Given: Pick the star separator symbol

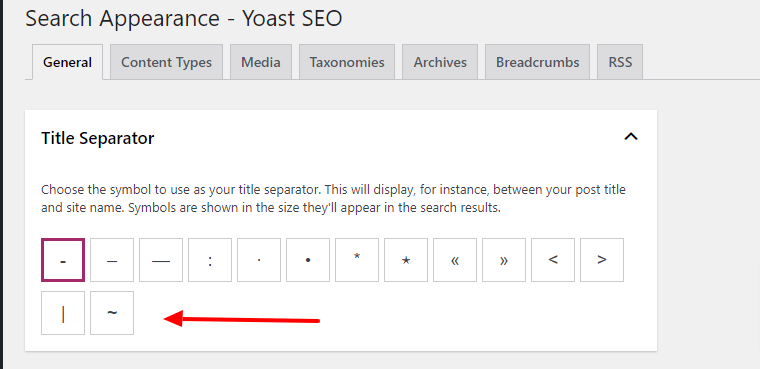Looking at the screenshot, I should coord(406,260).
